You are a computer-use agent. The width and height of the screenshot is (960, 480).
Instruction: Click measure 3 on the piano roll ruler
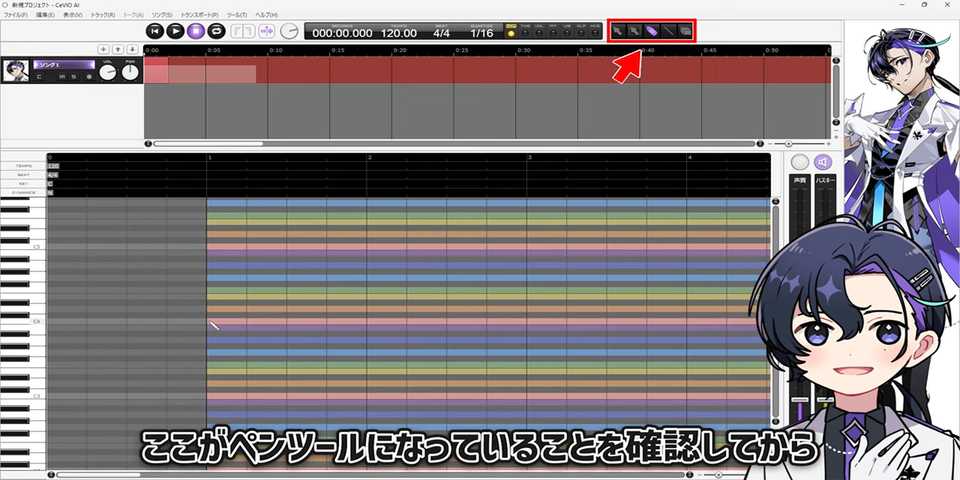530,157
